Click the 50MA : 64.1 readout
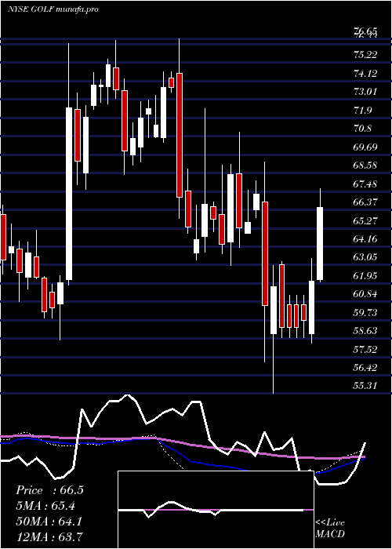This screenshot has width=392, height=549. coord(49,522)
